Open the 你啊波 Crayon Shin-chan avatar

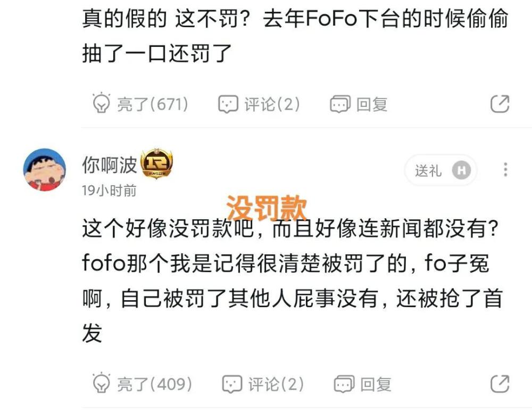(x=45, y=169)
